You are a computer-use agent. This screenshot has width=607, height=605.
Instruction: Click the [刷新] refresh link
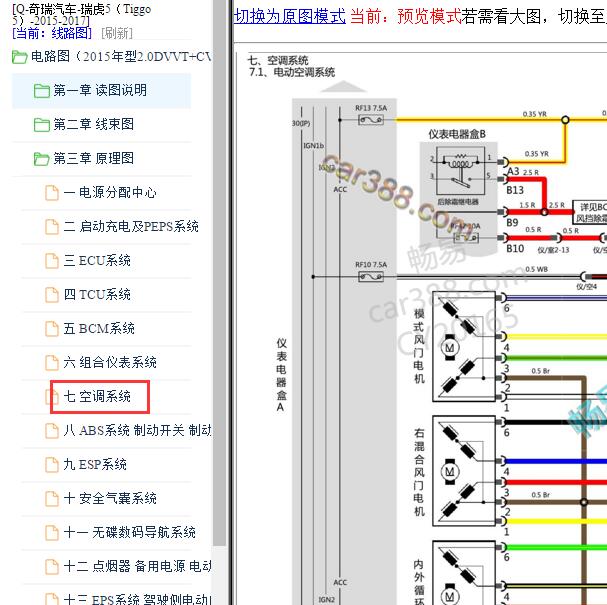(117, 33)
